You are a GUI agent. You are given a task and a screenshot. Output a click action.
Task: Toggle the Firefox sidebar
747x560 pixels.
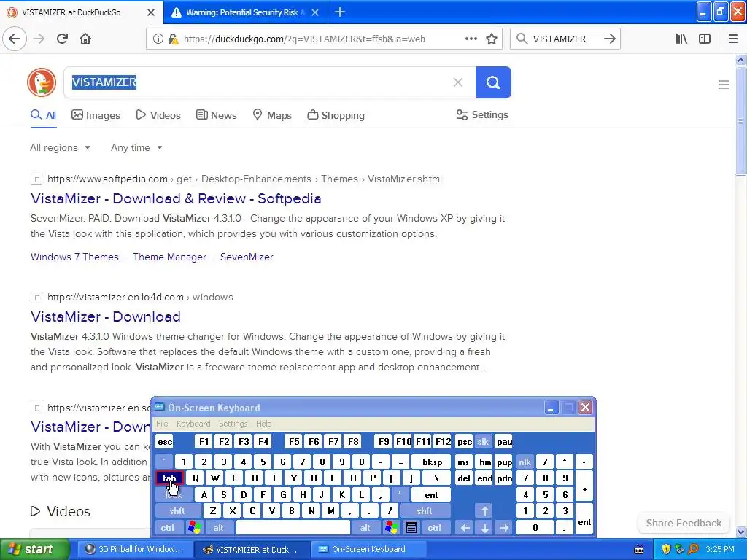[705, 39]
